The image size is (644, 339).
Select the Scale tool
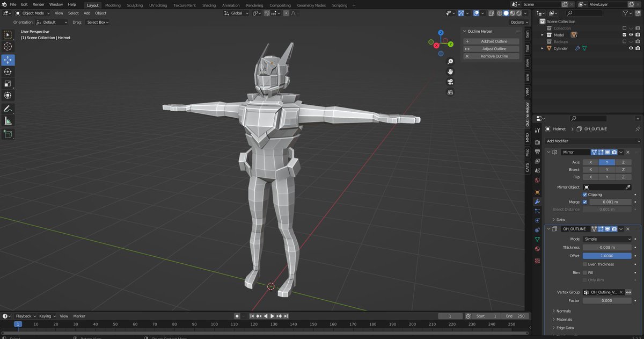(8, 83)
